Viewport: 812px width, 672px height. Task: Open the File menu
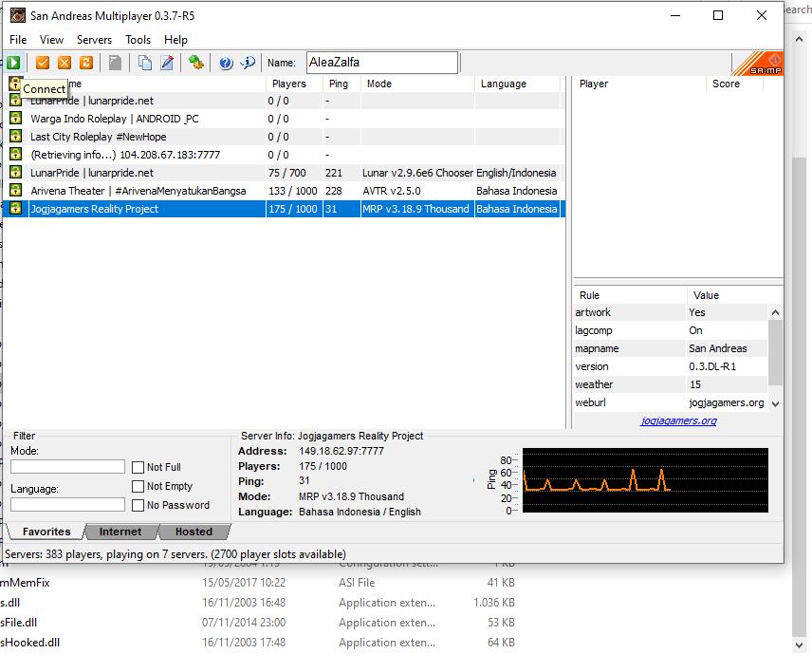coord(18,40)
